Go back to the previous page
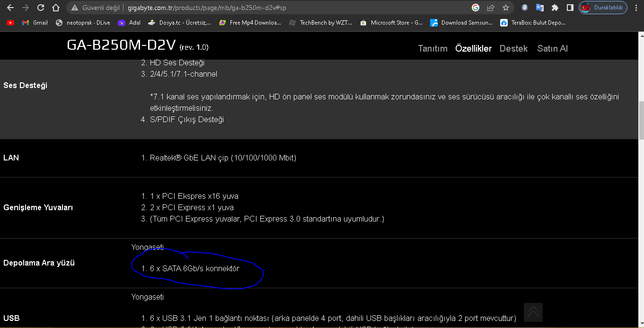Image resolution: width=644 pixels, height=328 pixels. (x=10, y=8)
